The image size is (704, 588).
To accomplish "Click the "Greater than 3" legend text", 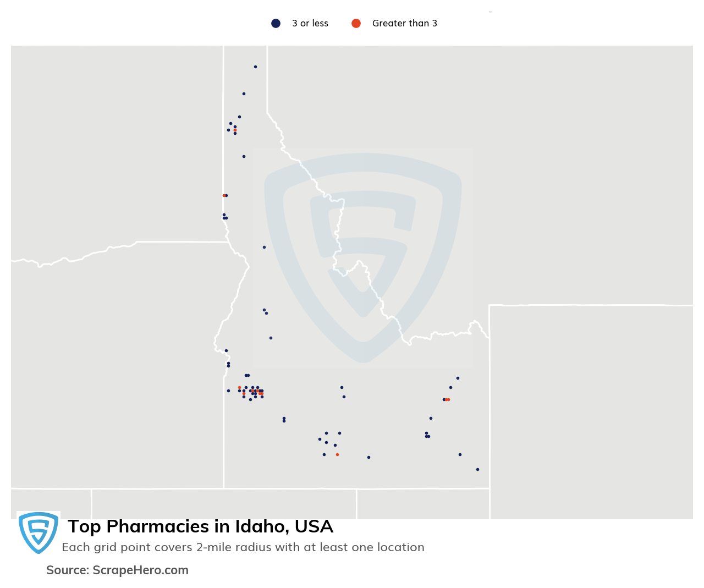I will [405, 23].
